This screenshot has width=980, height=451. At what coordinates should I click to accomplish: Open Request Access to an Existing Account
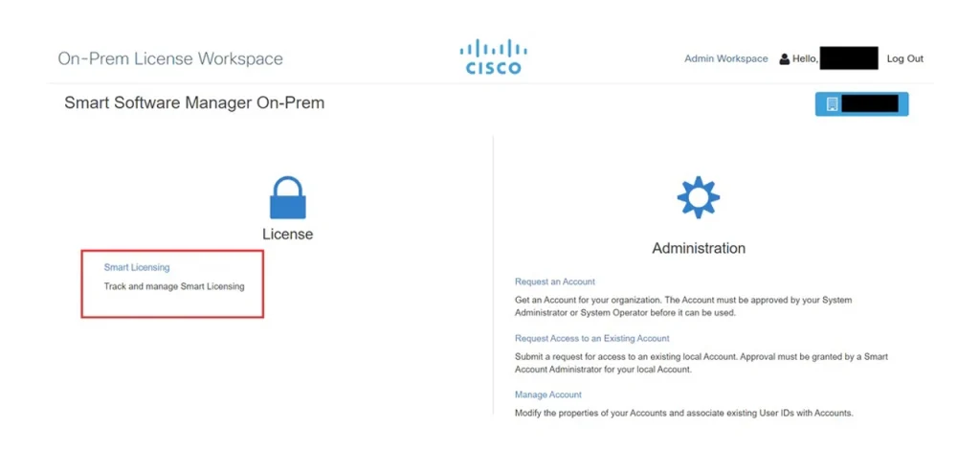pos(591,338)
